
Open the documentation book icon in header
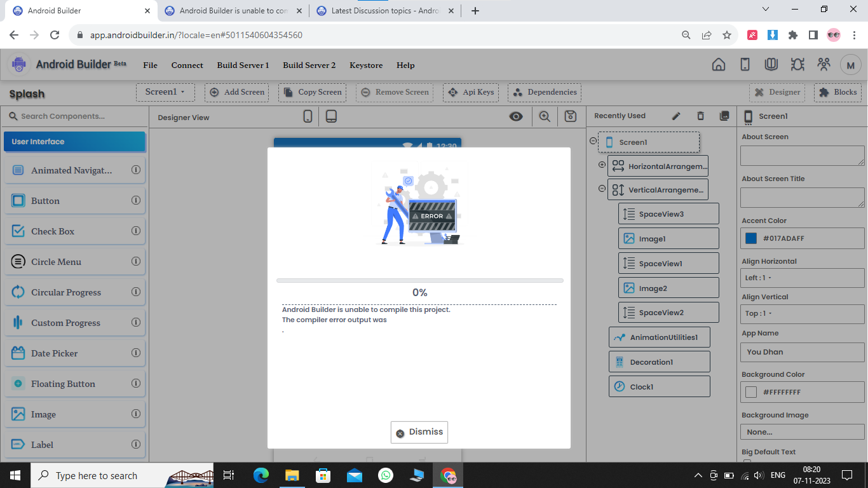771,64
